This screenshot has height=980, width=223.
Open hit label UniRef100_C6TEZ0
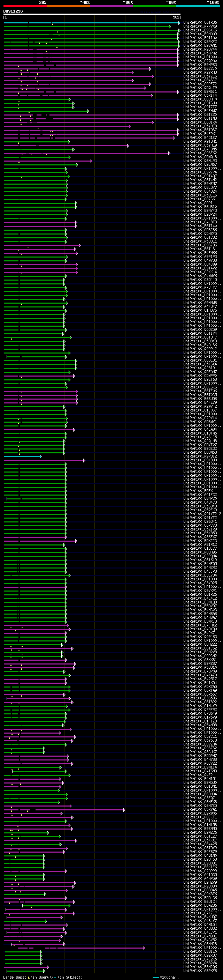[200, 114]
